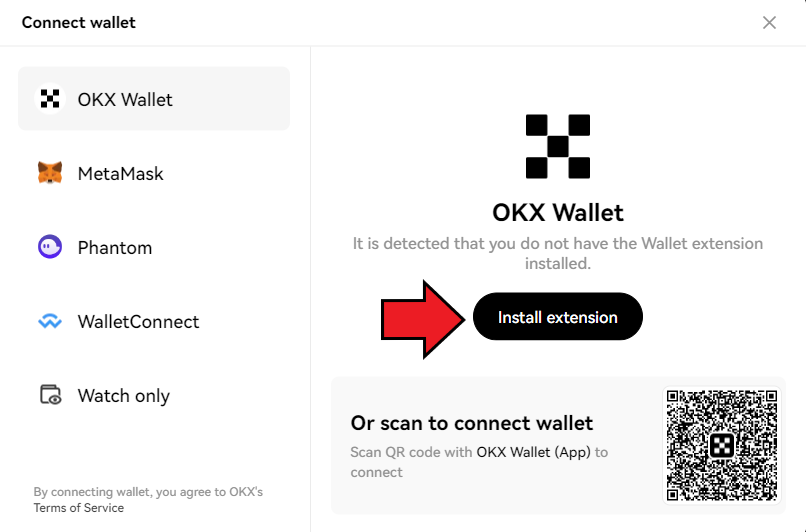Image resolution: width=806 pixels, height=532 pixels.
Task: Click the blue WalletConnect icon
Action: click(x=50, y=322)
